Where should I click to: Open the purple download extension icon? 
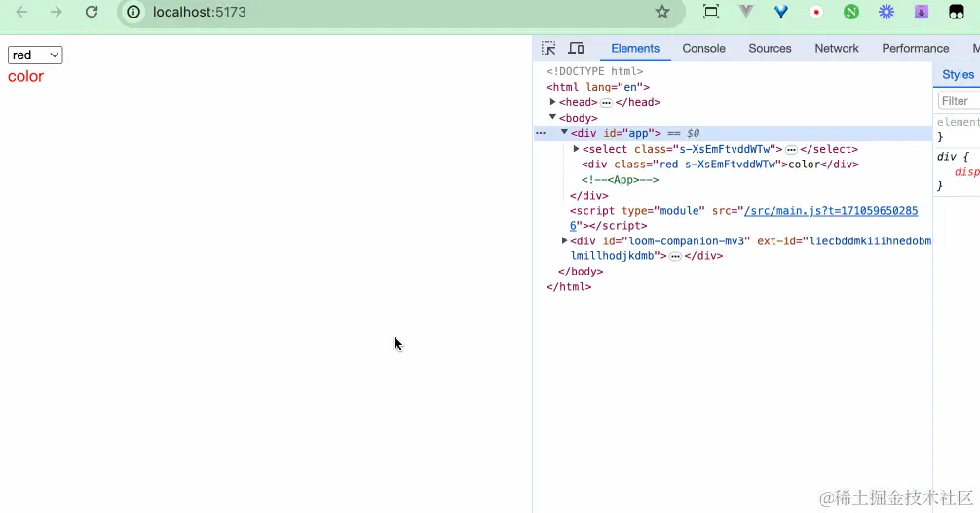[x=922, y=12]
